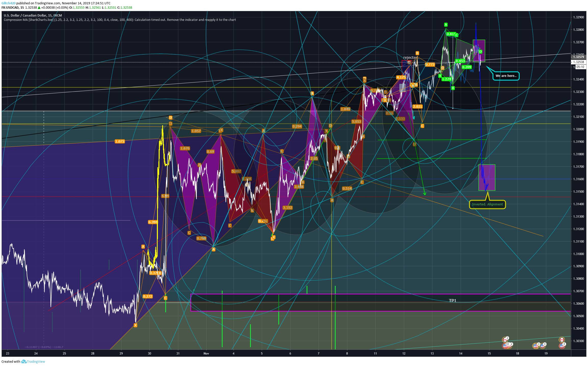This screenshot has height=366, width=588.
Task: Click the 4.175 ratio label
Action: [x=401, y=77]
